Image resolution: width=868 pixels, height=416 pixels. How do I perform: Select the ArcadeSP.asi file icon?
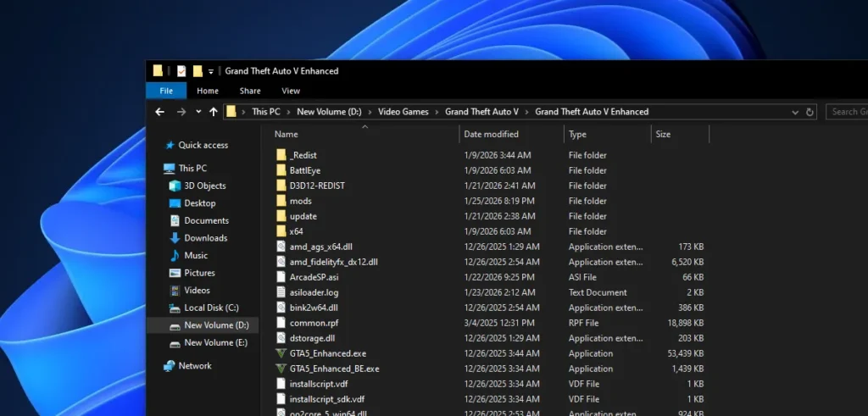(281, 277)
